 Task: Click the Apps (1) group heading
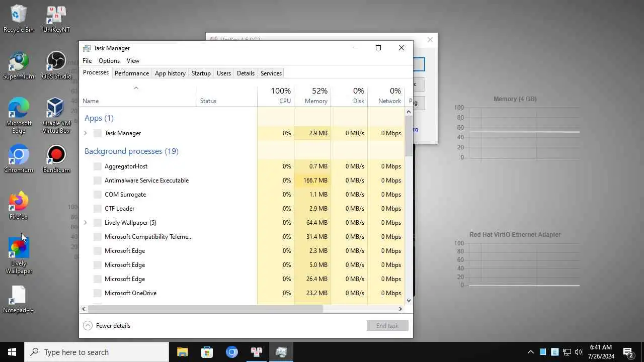99,118
